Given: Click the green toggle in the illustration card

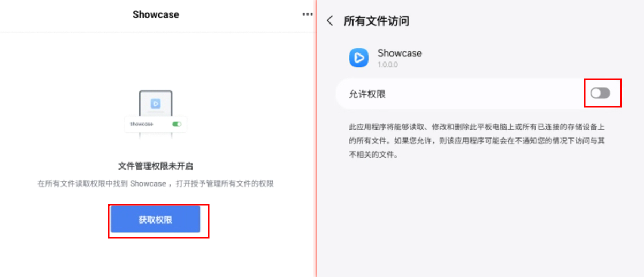Looking at the screenshot, I should click(x=177, y=124).
